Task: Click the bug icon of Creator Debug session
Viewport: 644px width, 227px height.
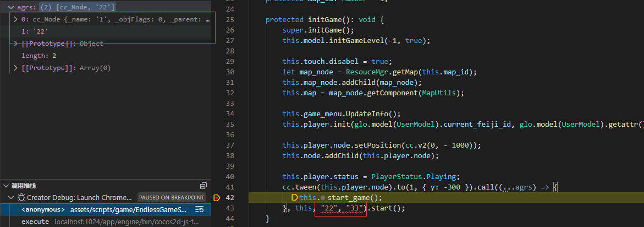Action: (x=21, y=197)
